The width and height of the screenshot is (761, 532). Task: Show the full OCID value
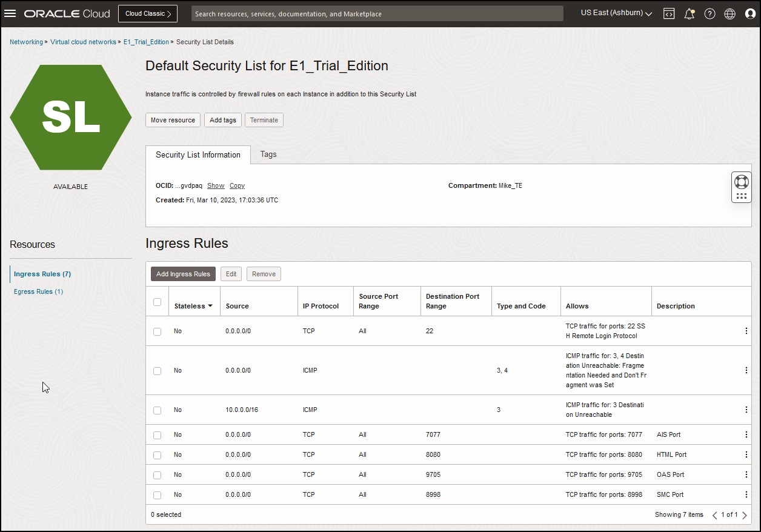(216, 185)
